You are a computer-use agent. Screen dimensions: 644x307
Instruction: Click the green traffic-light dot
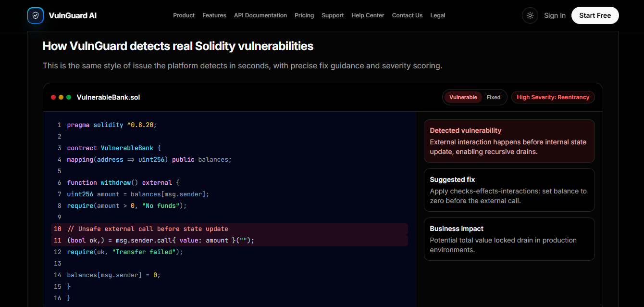point(69,97)
